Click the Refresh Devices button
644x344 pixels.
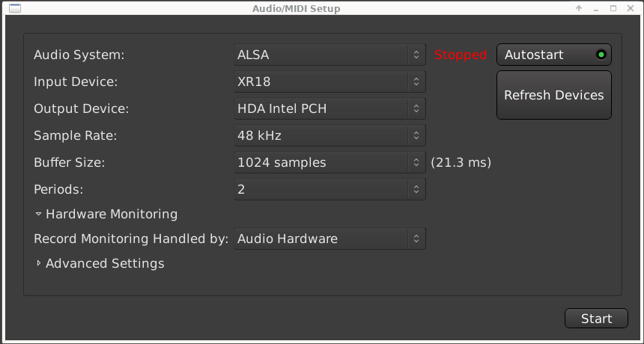coord(553,95)
